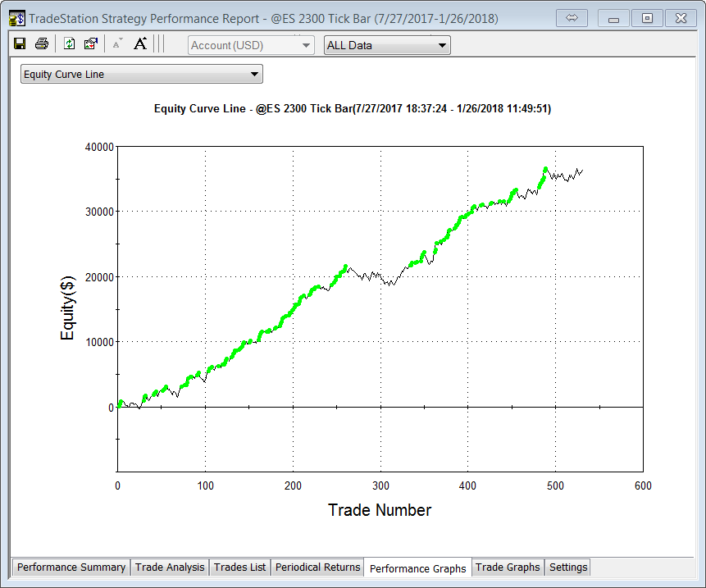Screen dimensions: 706x588
Task: Click the Print report icon
Action: tap(41, 44)
